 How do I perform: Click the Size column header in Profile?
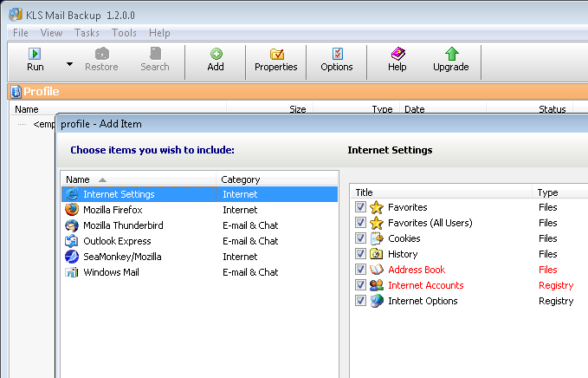point(269,109)
